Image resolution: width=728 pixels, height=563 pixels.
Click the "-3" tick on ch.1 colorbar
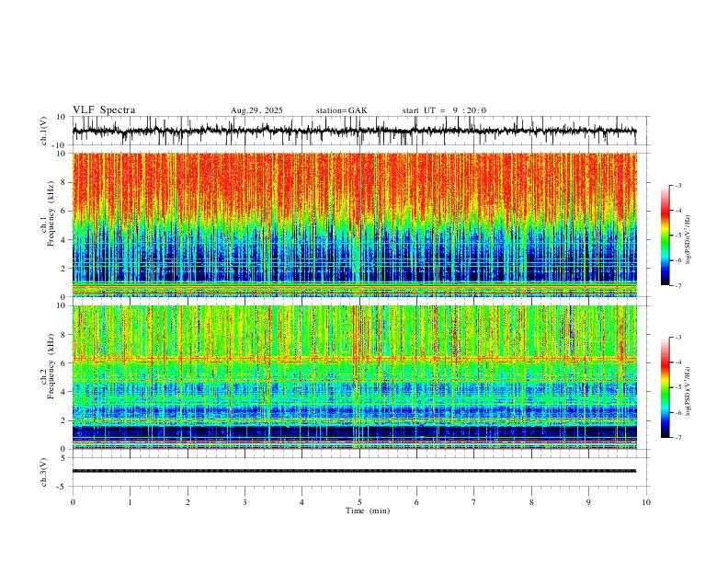(x=678, y=185)
